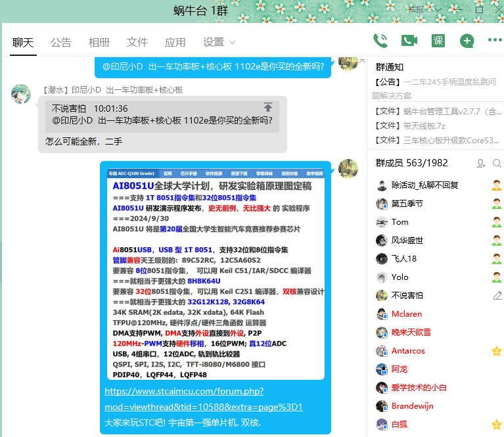Open 飞人18's avatar in member list
This screenshot has width=504, height=437.
[382, 258]
